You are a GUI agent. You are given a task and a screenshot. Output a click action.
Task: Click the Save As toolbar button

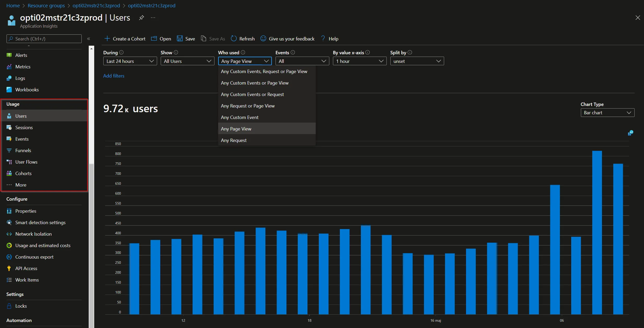tap(213, 39)
